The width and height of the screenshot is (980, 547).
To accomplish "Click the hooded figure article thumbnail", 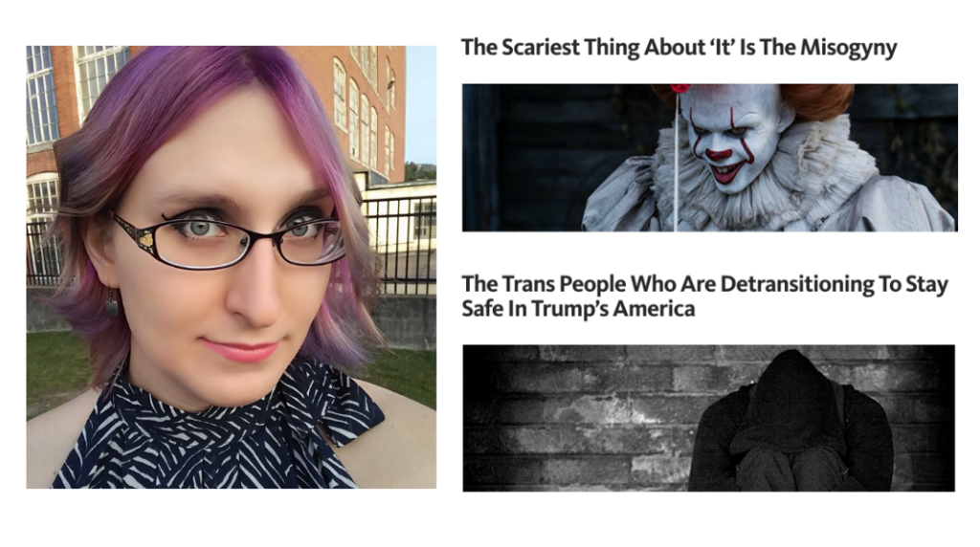I will click(709, 418).
